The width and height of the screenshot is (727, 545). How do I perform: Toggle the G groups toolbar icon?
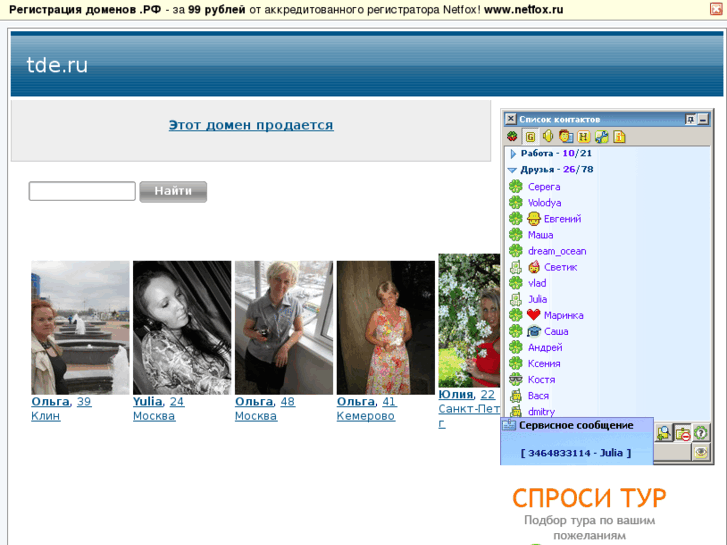click(x=530, y=136)
